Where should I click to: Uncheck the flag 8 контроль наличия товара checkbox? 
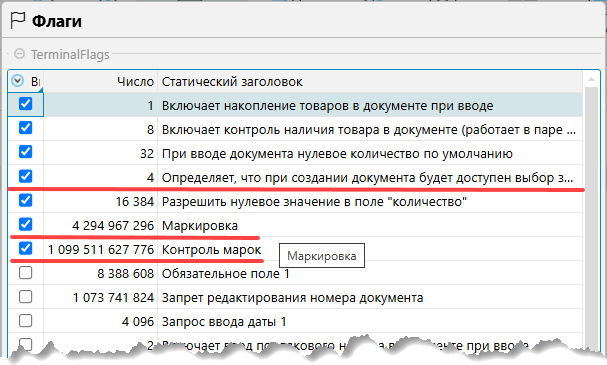click(x=26, y=128)
